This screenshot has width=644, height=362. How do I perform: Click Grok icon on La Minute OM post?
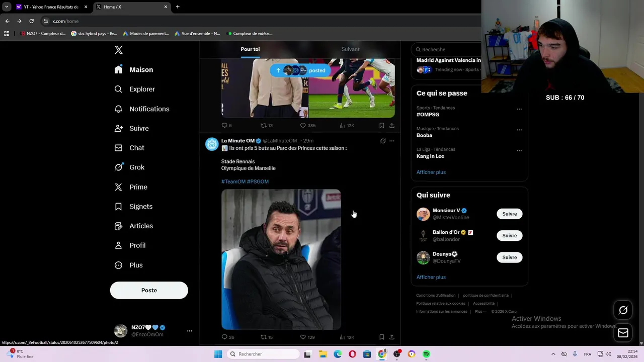pos(382,141)
